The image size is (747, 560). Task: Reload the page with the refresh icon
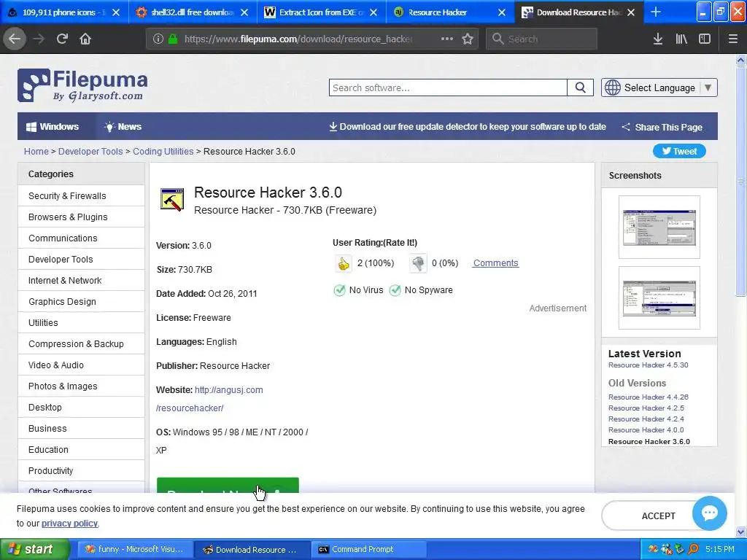click(x=62, y=39)
